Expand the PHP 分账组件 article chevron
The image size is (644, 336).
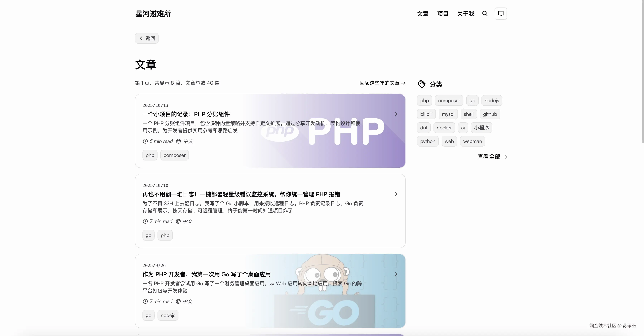click(396, 114)
